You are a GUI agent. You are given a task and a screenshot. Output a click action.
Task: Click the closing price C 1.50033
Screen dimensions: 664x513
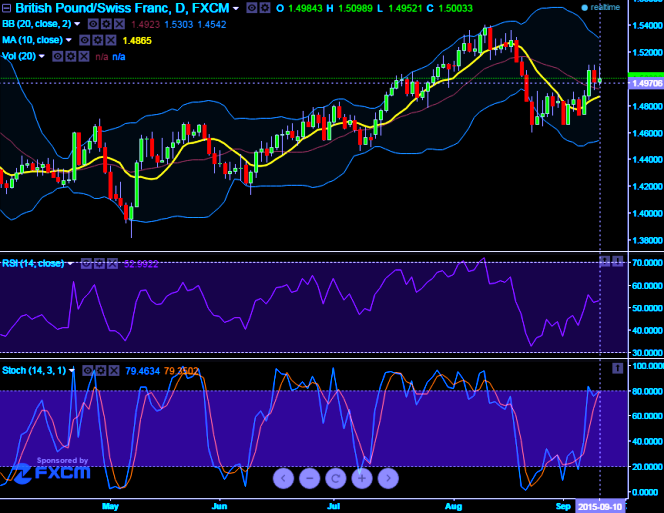coord(451,8)
